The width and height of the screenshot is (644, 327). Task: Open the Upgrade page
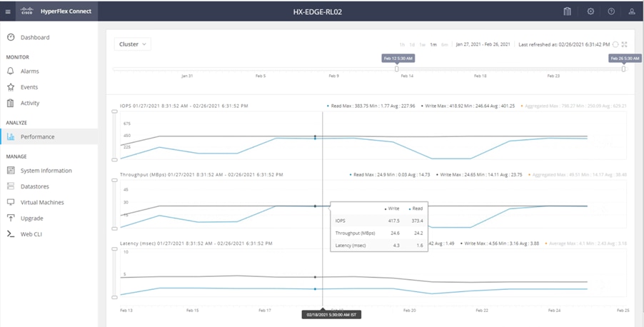click(x=32, y=218)
